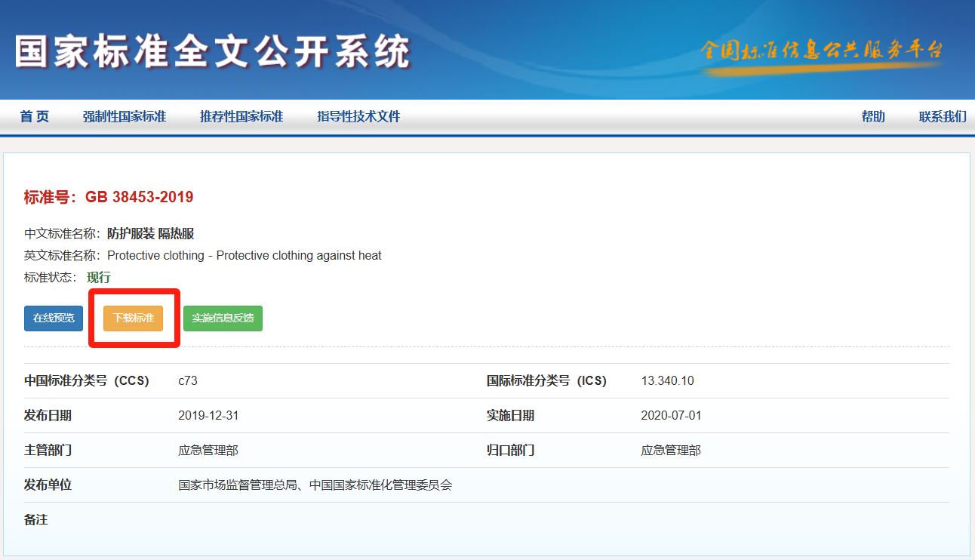
Task: Open the 推荐性国家标准 section
Action: 241,116
